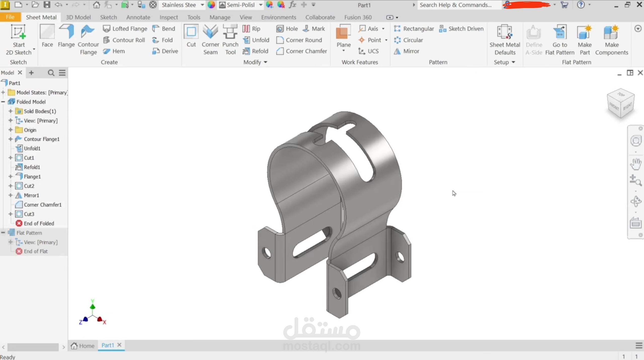
Task: Activate the Contour Flange tool
Action: tap(88, 40)
